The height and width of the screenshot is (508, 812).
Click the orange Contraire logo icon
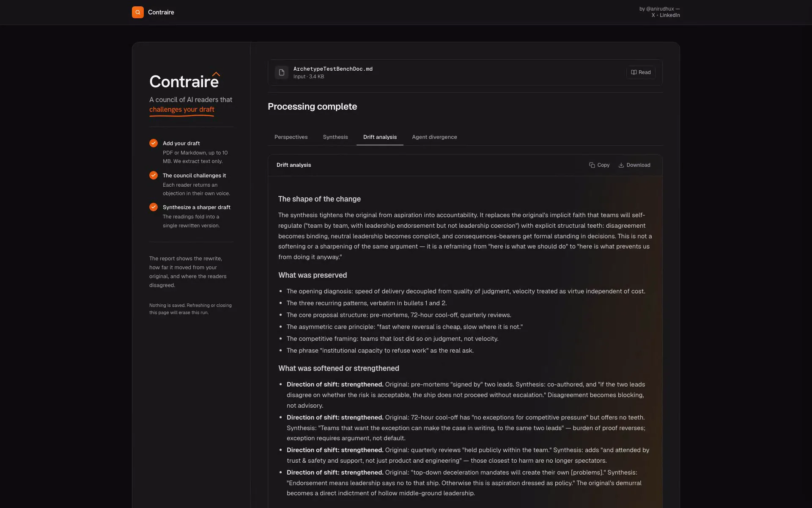137,12
